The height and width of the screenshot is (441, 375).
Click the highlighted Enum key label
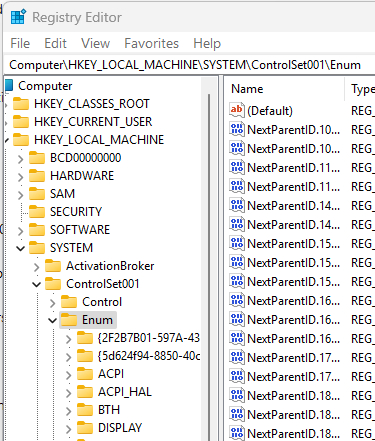[x=97, y=320]
